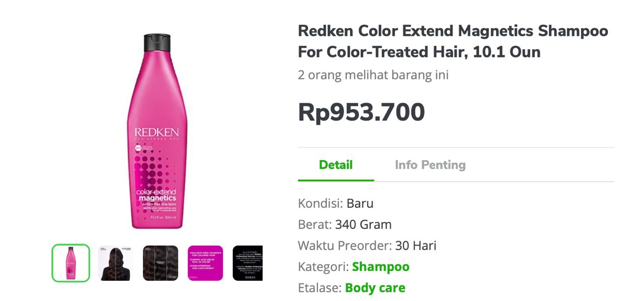Screen dimensions: 644x301
Task: Click the Waktu Preorder 30 Hari line
Action: 367,246
